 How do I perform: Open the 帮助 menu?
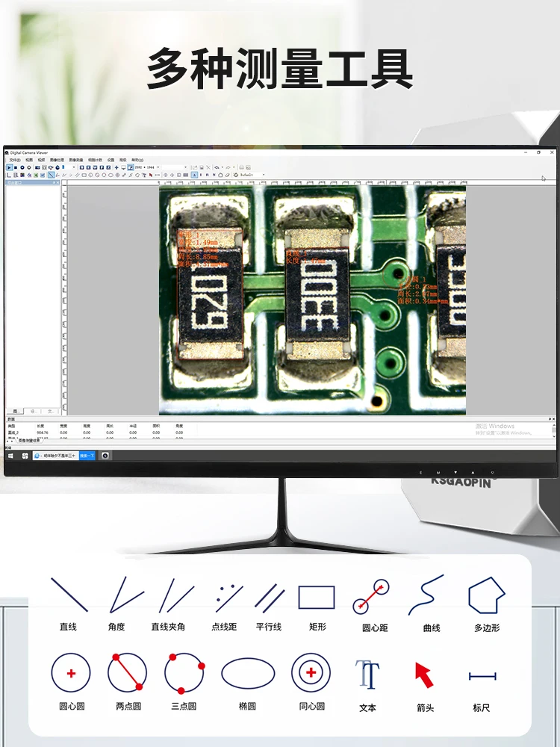[137, 160]
